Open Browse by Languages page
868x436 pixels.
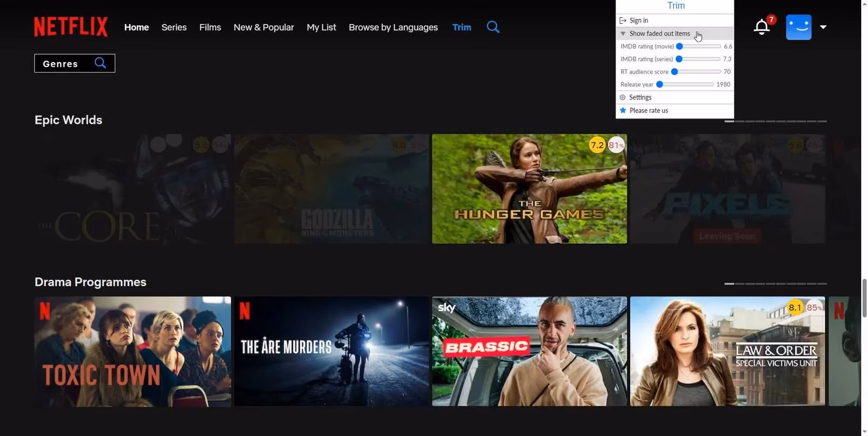[393, 27]
